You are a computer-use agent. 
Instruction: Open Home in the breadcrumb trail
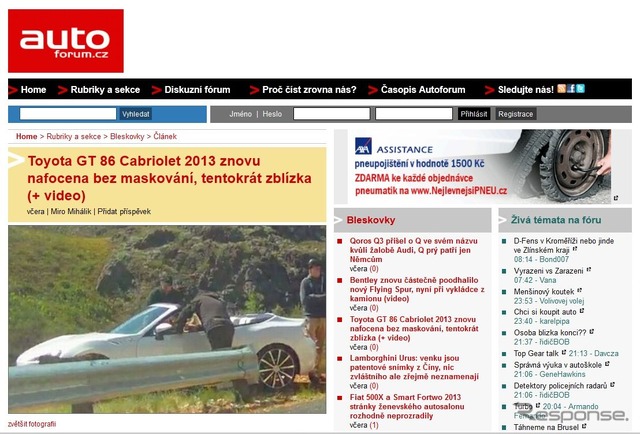click(27, 136)
